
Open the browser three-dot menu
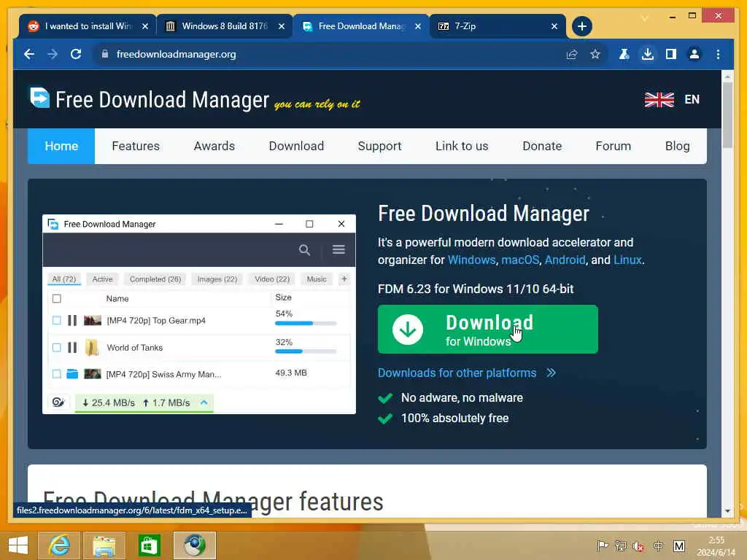718,54
